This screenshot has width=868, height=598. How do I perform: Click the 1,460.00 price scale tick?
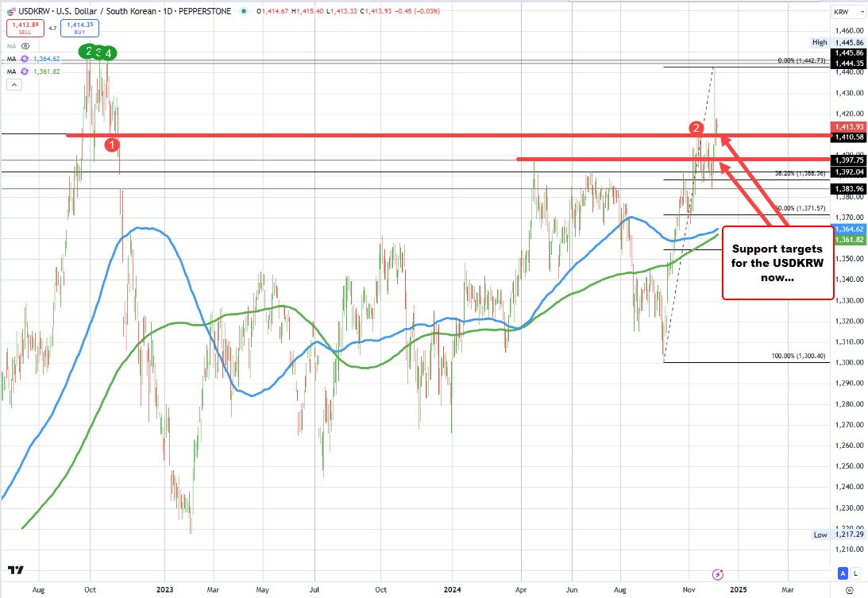849,30
